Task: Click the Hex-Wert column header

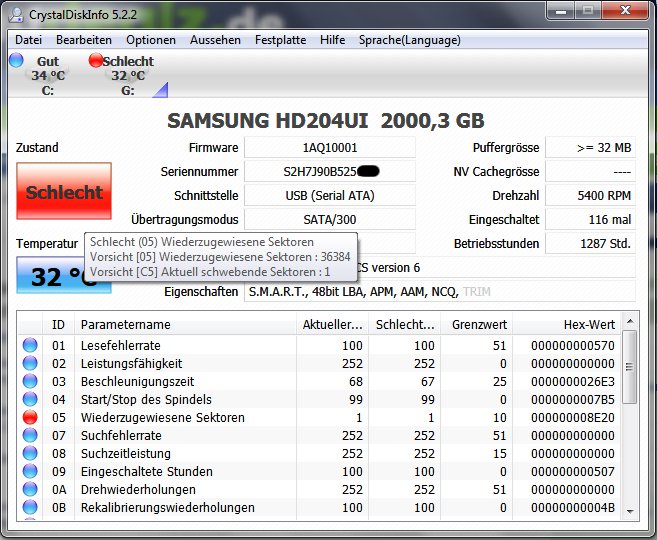Action: [566, 324]
